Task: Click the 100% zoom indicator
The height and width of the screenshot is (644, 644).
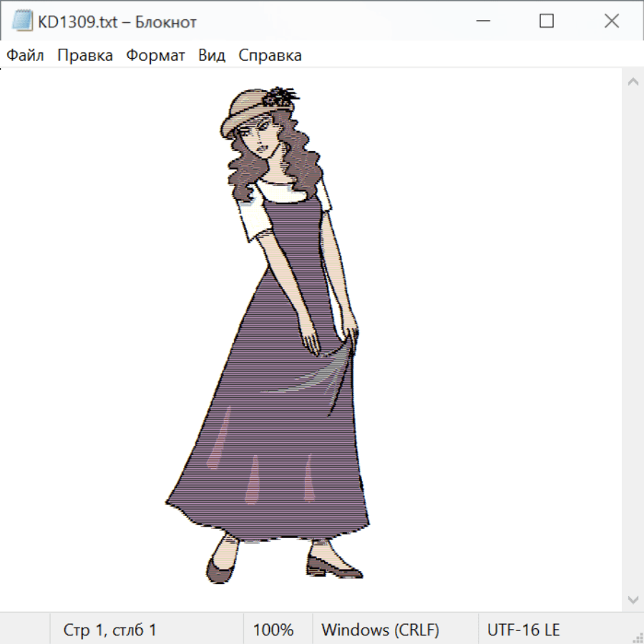Action: tap(273, 630)
